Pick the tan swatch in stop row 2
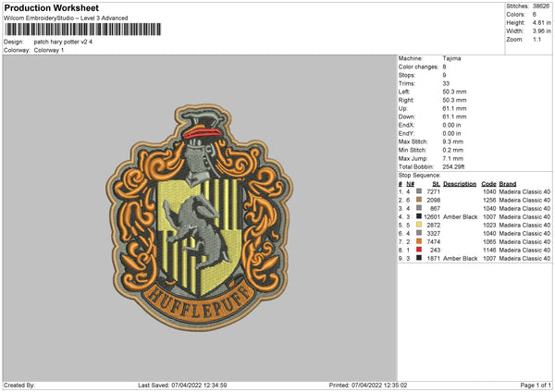Image resolution: width=555 pixels, height=392 pixels. [x=419, y=200]
